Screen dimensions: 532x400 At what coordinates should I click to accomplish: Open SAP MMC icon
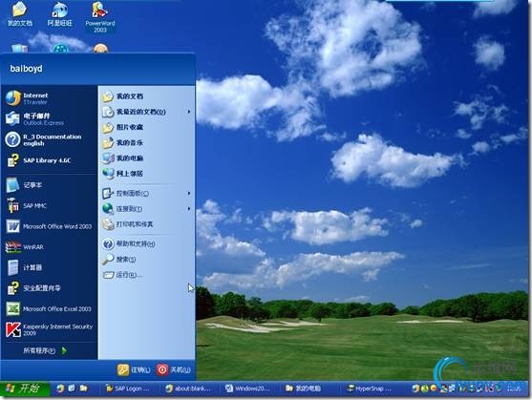coord(12,205)
